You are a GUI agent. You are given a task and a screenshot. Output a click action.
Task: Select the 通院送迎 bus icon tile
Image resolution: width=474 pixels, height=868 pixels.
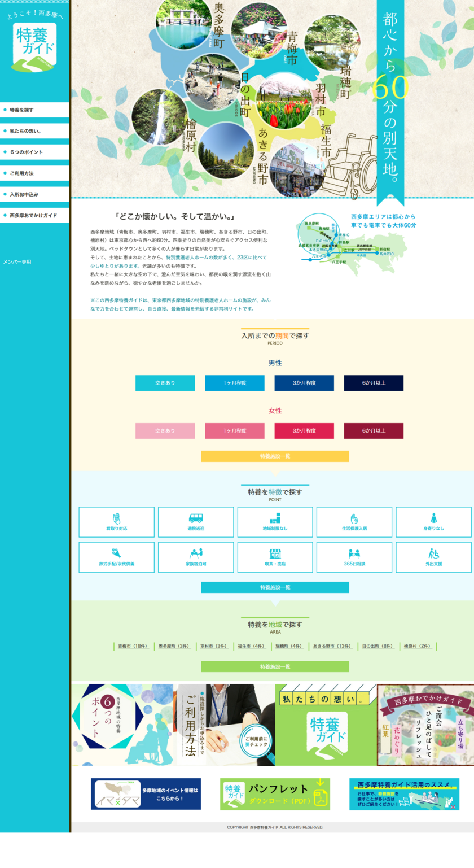point(196,522)
